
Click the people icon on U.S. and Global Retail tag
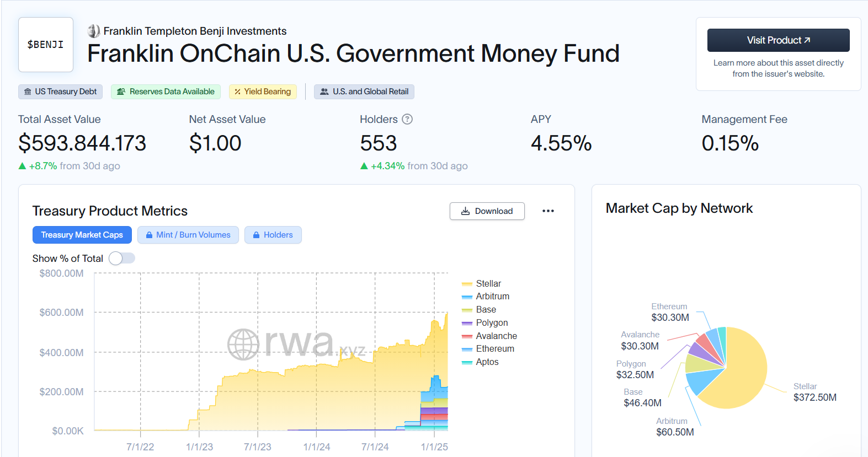(x=324, y=92)
